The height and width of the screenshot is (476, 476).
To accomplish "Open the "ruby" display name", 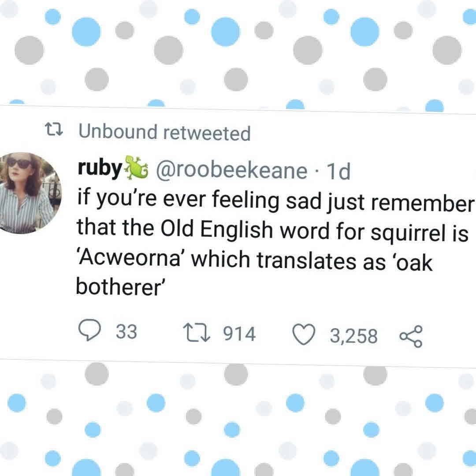I will (x=99, y=167).
